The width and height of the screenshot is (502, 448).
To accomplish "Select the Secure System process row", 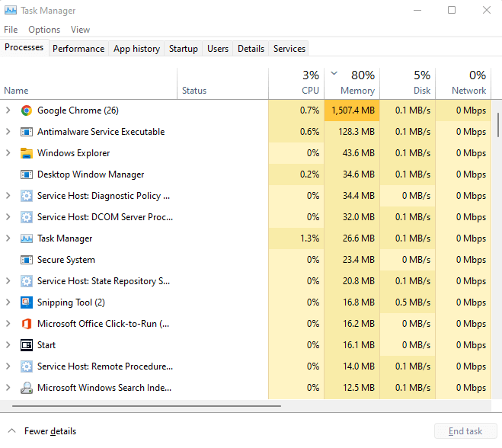I will 66,260.
